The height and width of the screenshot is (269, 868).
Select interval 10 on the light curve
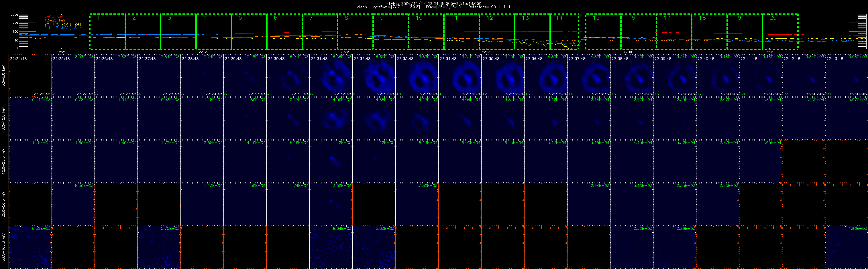click(x=426, y=32)
